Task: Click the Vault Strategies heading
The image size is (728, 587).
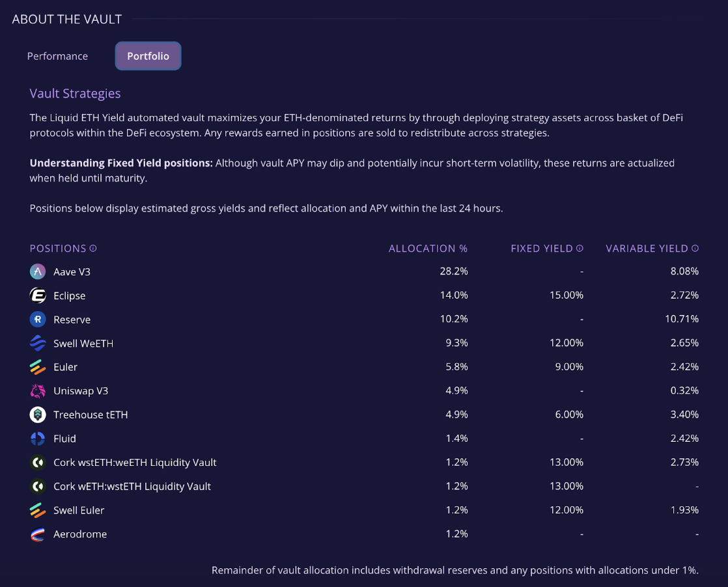Action: (x=75, y=93)
